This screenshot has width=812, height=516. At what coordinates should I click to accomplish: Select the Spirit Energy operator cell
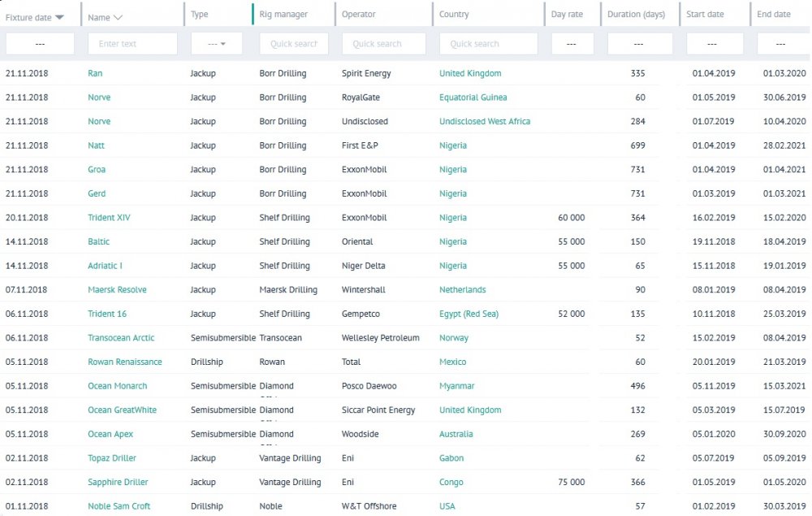tap(366, 73)
